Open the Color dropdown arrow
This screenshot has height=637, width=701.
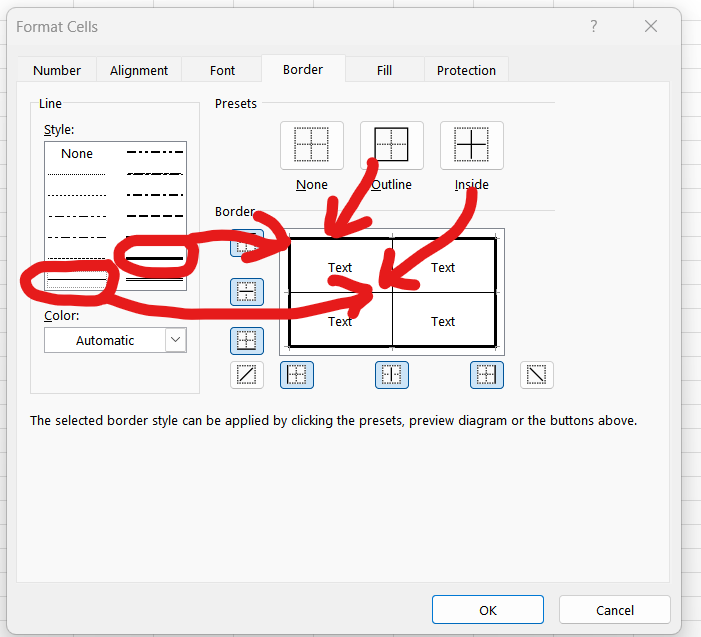pos(176,340)
